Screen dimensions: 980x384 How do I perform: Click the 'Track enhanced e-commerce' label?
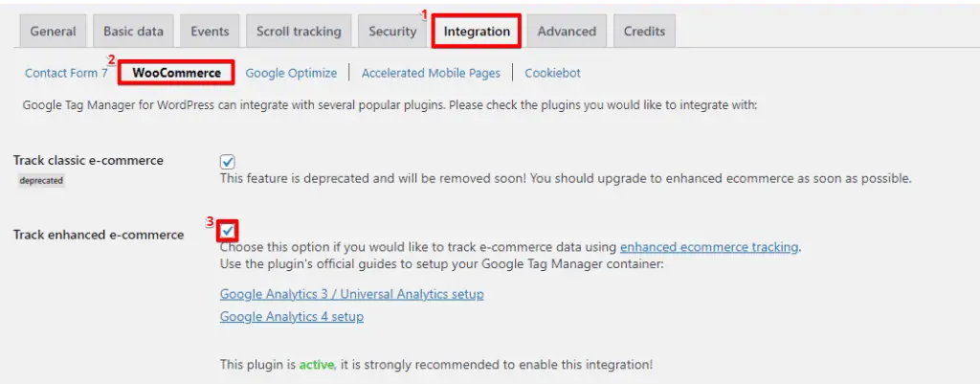click(99, 235)
